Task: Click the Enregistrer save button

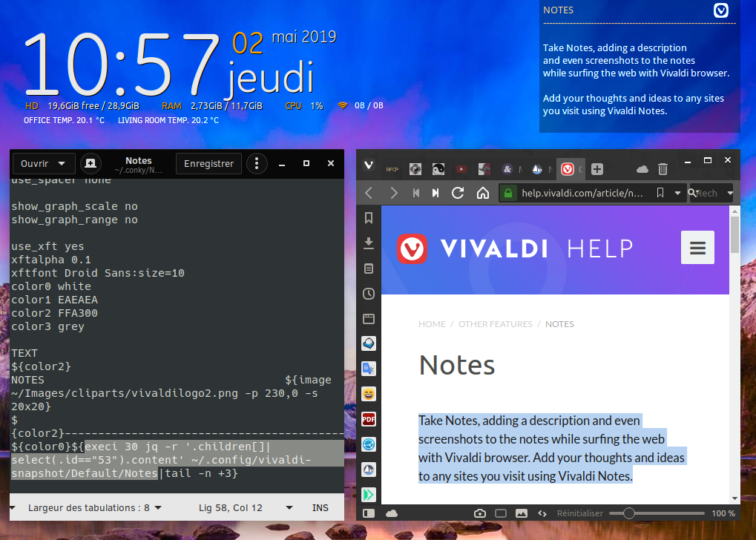Action: pyautogui.click(x=208, y=163)
